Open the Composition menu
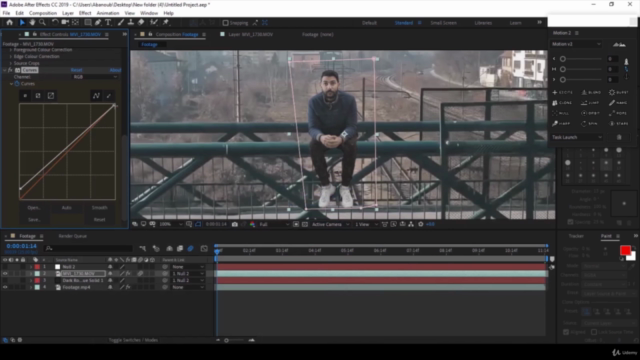This screenshot has height=360, width=640. tap(43, 13)
